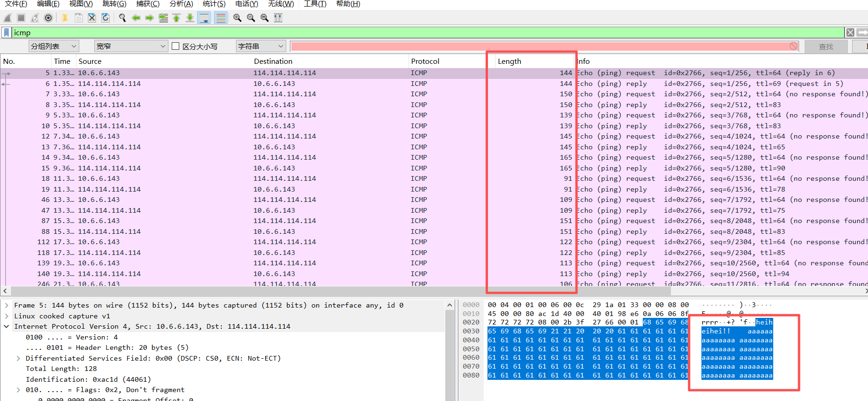Expand the Frame 5 details row

[7, 305]
